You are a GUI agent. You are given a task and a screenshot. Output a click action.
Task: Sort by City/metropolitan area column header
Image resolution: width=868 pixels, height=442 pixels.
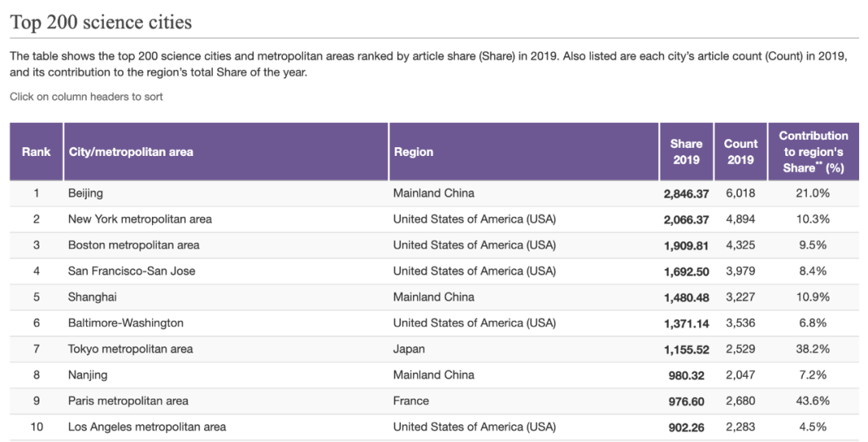click(226, 152)
